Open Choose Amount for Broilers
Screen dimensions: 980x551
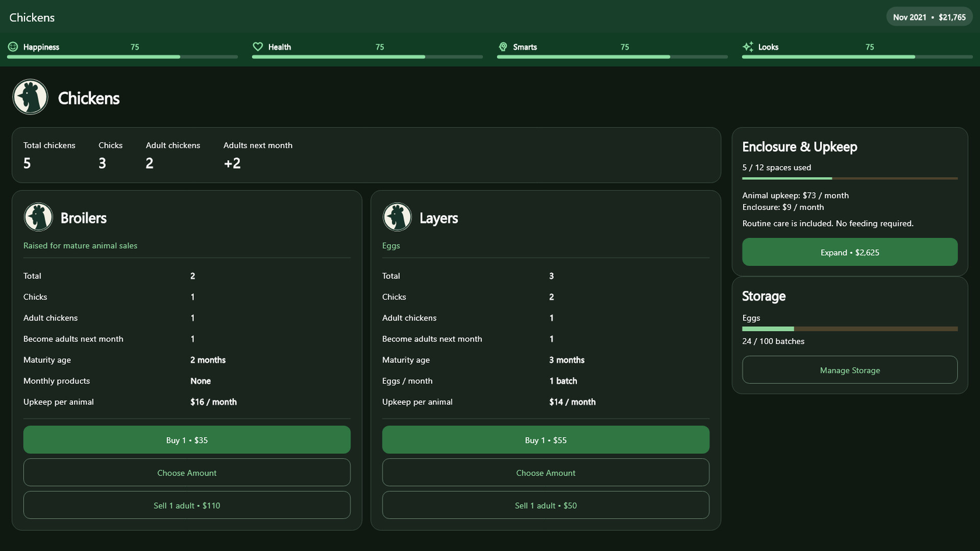(x=187, y=472)
